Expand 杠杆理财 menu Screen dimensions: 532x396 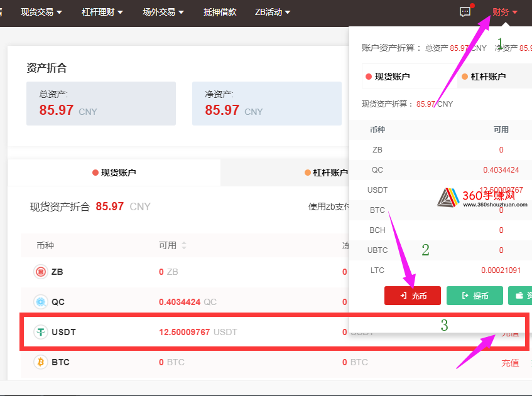pos(102,12)
